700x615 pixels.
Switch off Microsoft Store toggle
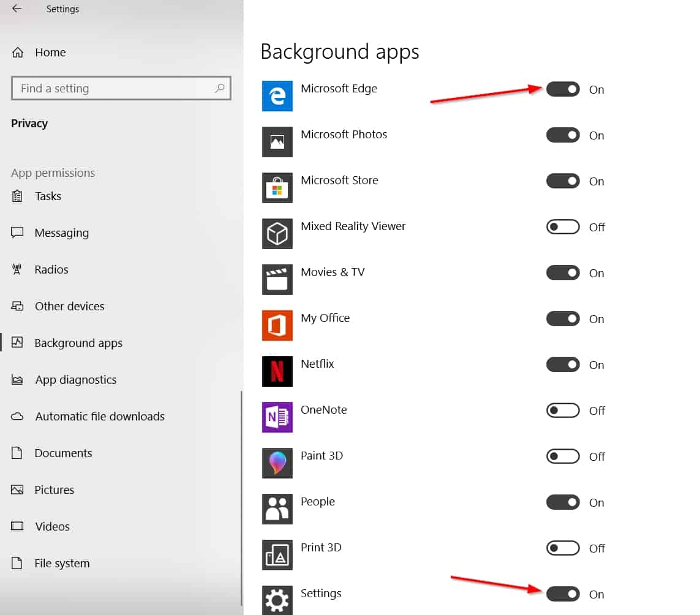[563, 181]
